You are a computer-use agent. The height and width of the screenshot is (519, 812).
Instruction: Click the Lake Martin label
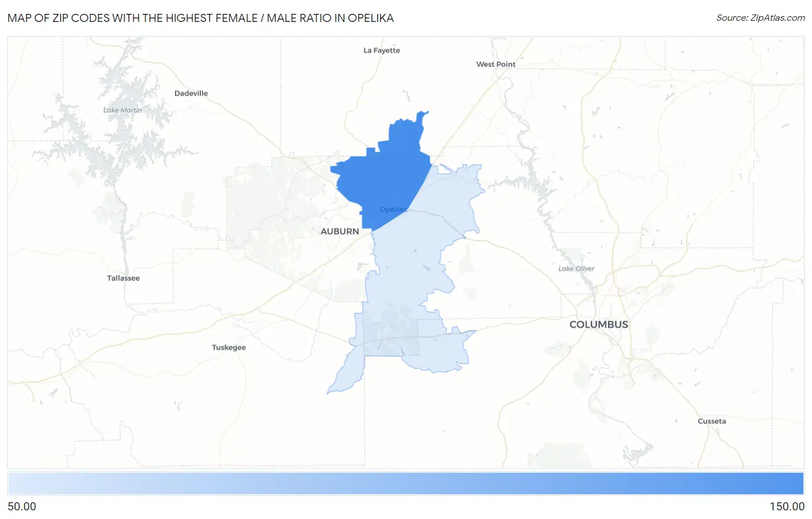click(x=122, y=110)
